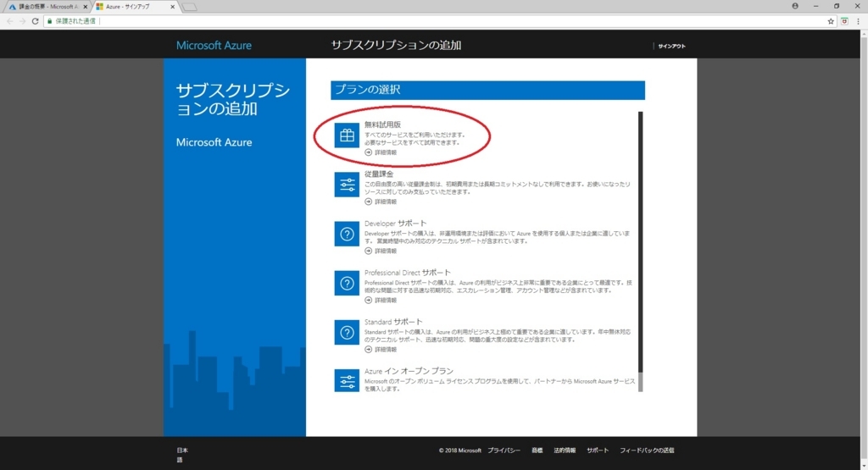
Task: Open the サポート footer link
Action: coord(598,450)
